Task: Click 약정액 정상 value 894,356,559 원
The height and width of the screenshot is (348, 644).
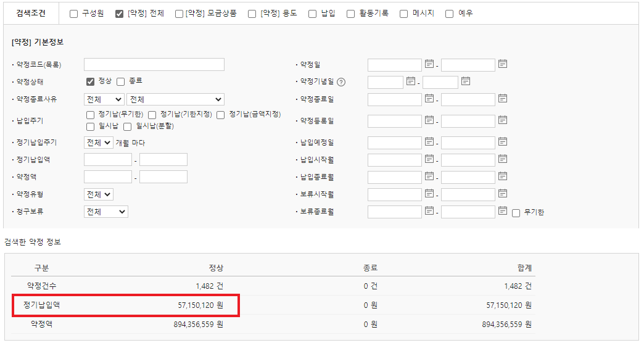Action: 199,325
